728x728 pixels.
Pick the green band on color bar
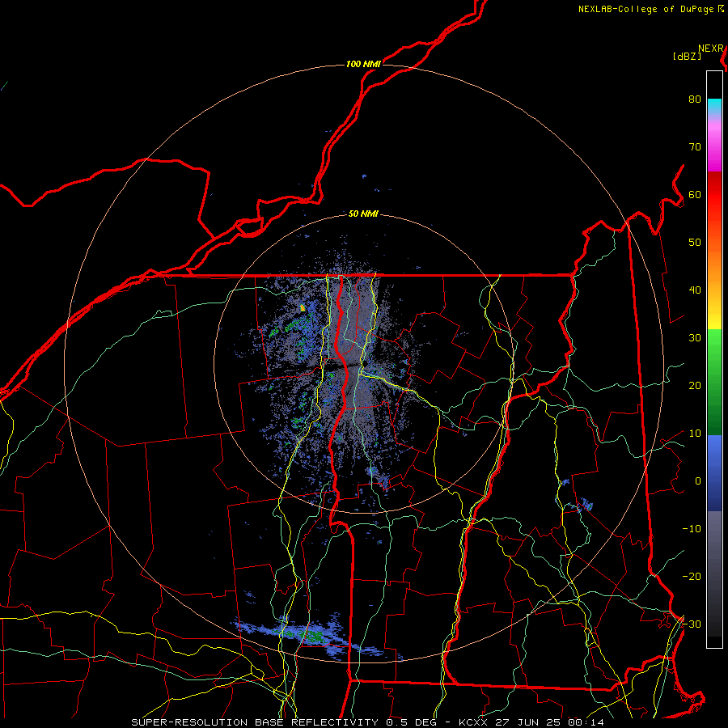[x=714, y=382]
